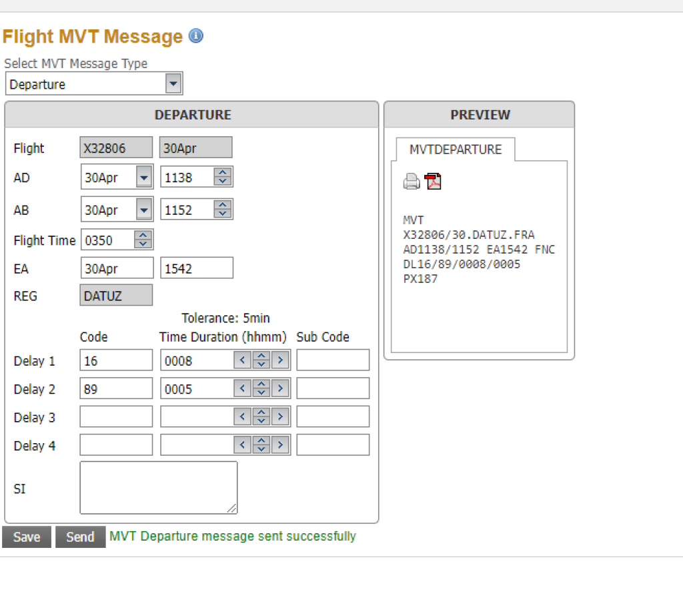Screen dimensions: 683x616
Task: Click the printer icon in Preview
Action: 412,182
